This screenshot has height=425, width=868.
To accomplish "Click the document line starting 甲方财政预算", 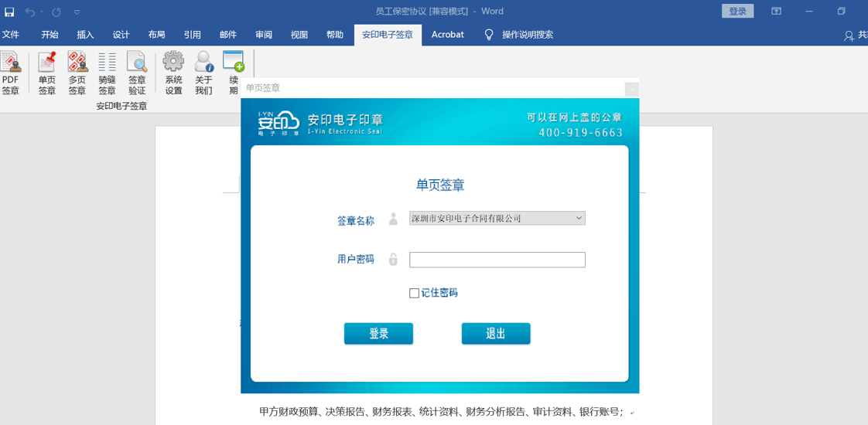I will coord(441,412).
